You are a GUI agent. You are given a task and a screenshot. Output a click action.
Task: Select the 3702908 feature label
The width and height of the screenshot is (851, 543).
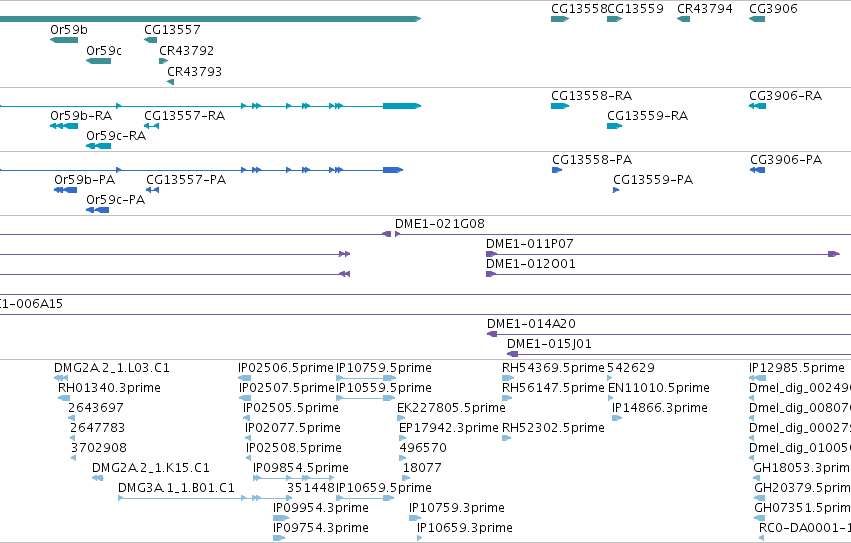(99, 449)
